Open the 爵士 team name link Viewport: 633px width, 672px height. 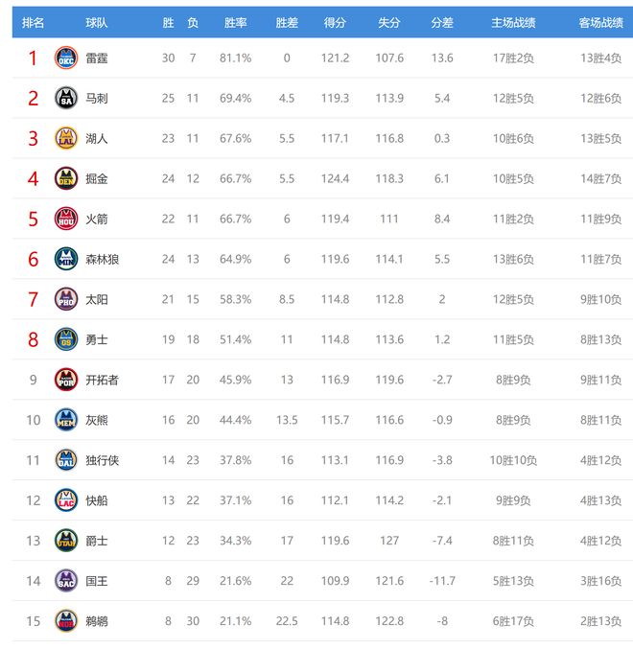pyautogui.click(x=96, y=541)
